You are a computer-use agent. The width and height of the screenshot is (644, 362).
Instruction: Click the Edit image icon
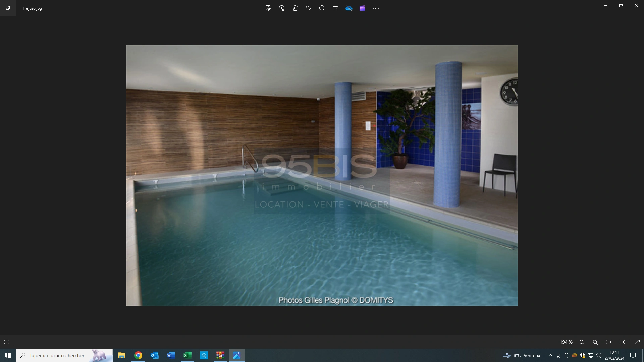coord(268,8)
